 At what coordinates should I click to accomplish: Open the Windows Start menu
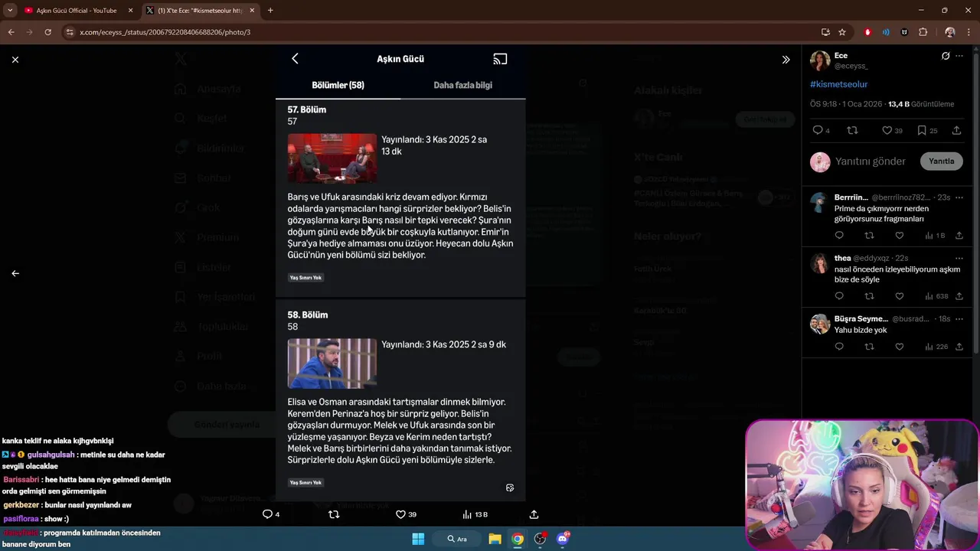tap(418, 539)
